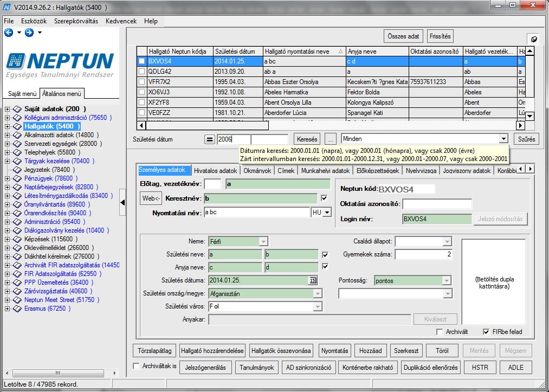The image size is (549, 392).
Task: Open the Minden filter dropdown
Action: [503, 139]
